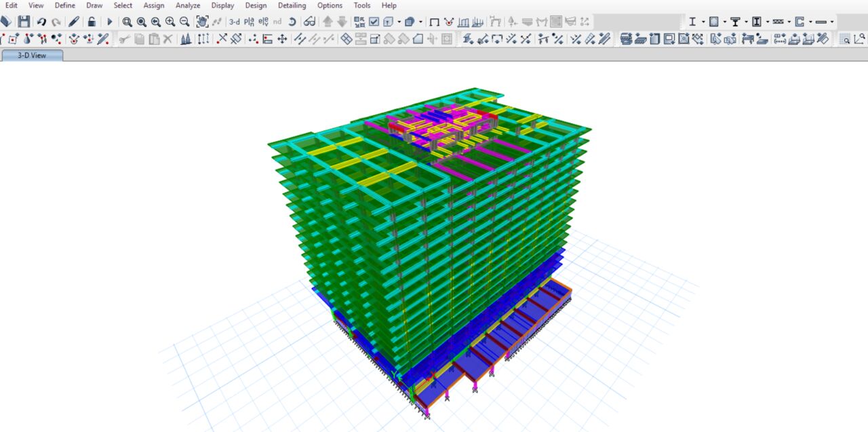Toggle object shrink icon

(359, 22)
